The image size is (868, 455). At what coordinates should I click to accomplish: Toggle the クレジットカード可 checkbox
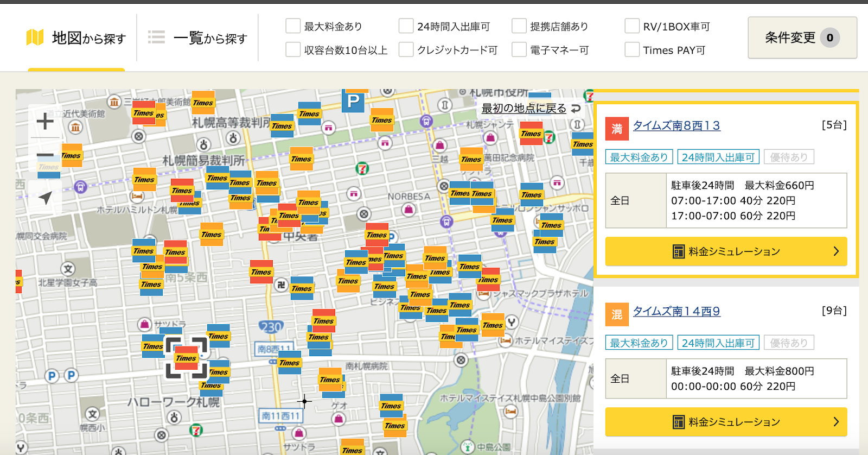[x=406, y=50]
